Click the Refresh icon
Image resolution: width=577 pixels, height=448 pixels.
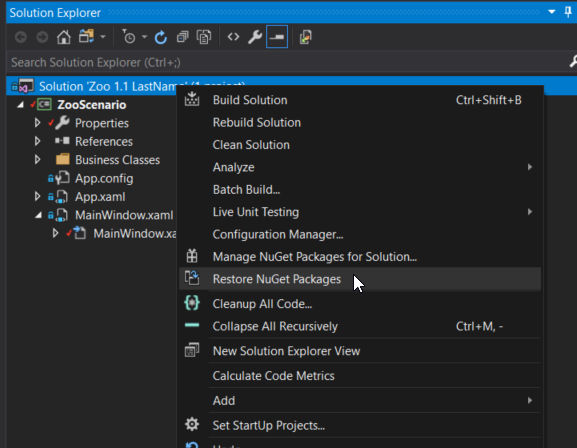pyautogui.click(x=160, y=37)
